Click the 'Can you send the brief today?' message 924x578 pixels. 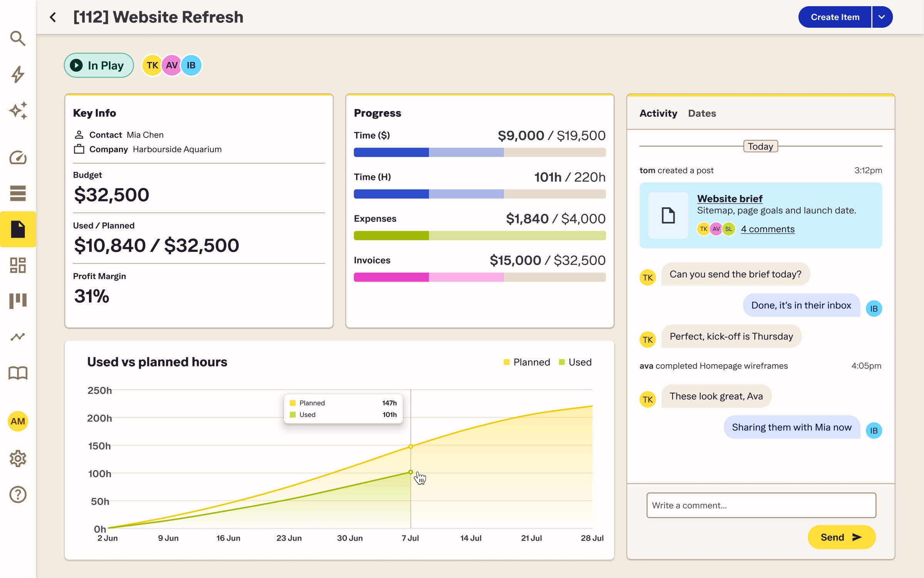(x=735, y=274)
